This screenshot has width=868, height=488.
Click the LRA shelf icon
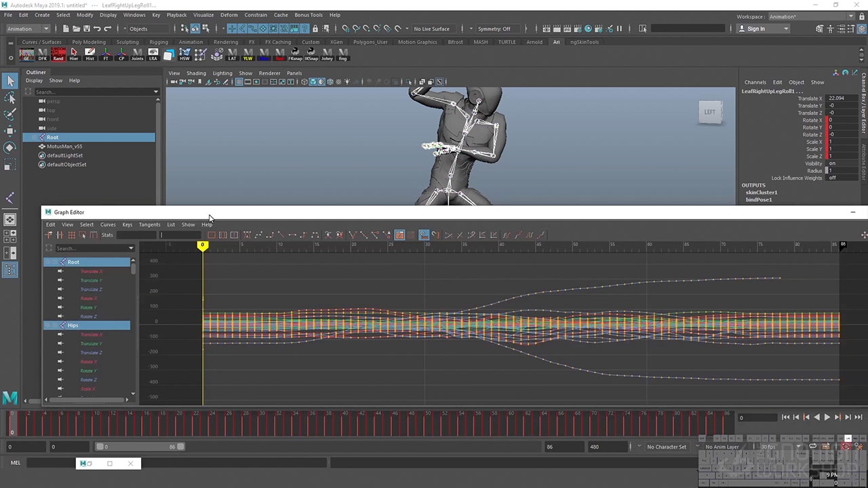click(153, 54)
